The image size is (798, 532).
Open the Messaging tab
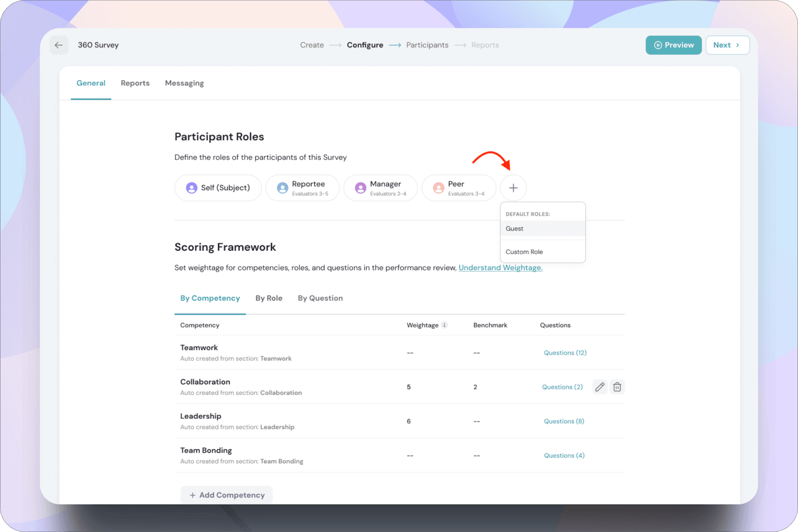coord(184,83)
